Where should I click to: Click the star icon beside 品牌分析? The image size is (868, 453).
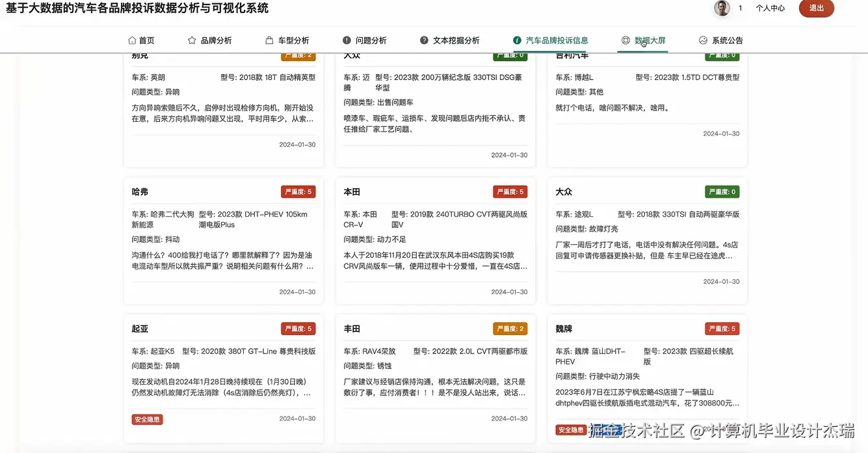coord(192,40)
